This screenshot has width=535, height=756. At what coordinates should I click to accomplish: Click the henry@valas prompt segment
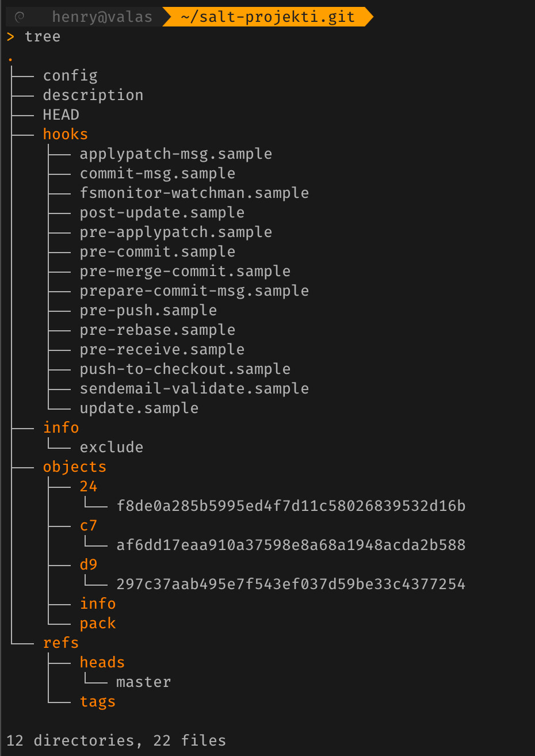(x=102, y=17)
